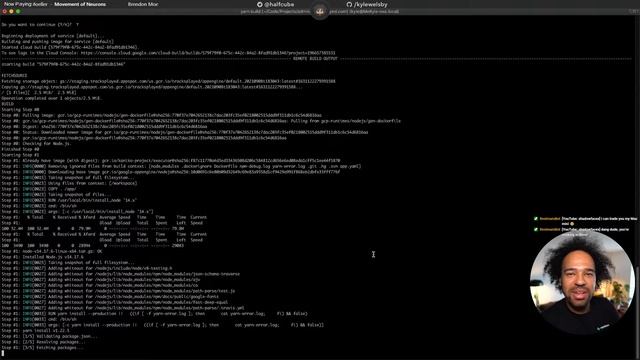
Task: Click the 'Do you want to continue (Y/n)?' line
Action: coord(40,24)
